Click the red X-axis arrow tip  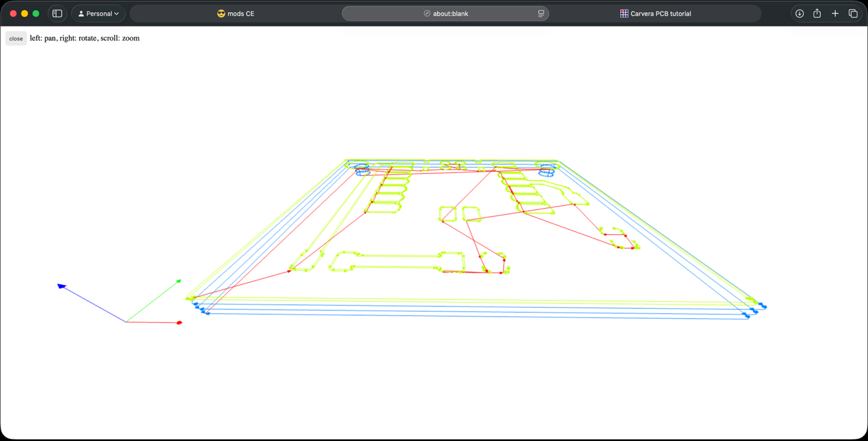click(179, 322)
